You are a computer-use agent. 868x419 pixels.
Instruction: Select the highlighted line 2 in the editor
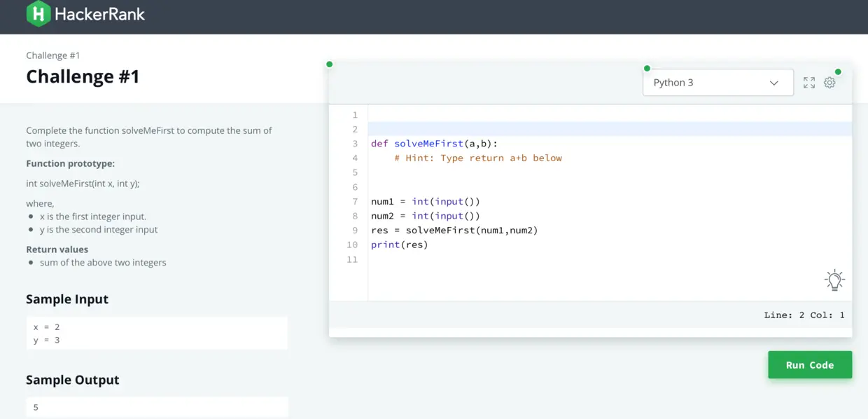[490, 128]
